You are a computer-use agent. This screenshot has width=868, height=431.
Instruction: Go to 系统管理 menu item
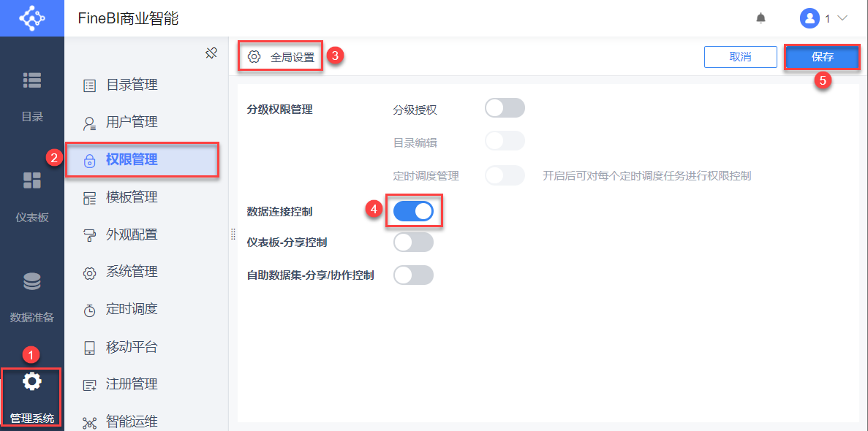[x=132, y=272]
